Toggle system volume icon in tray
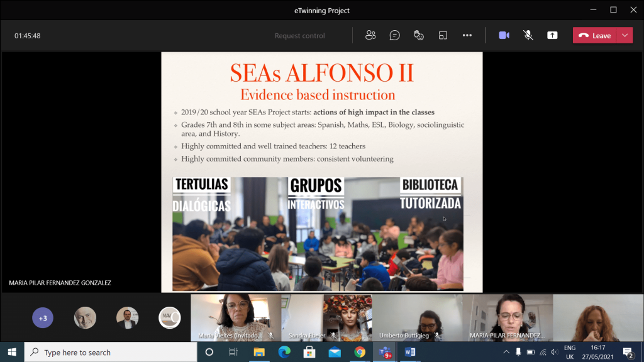The width and height of the screenshot is (644, 362). pyautogui.click(x=553, y=353)
